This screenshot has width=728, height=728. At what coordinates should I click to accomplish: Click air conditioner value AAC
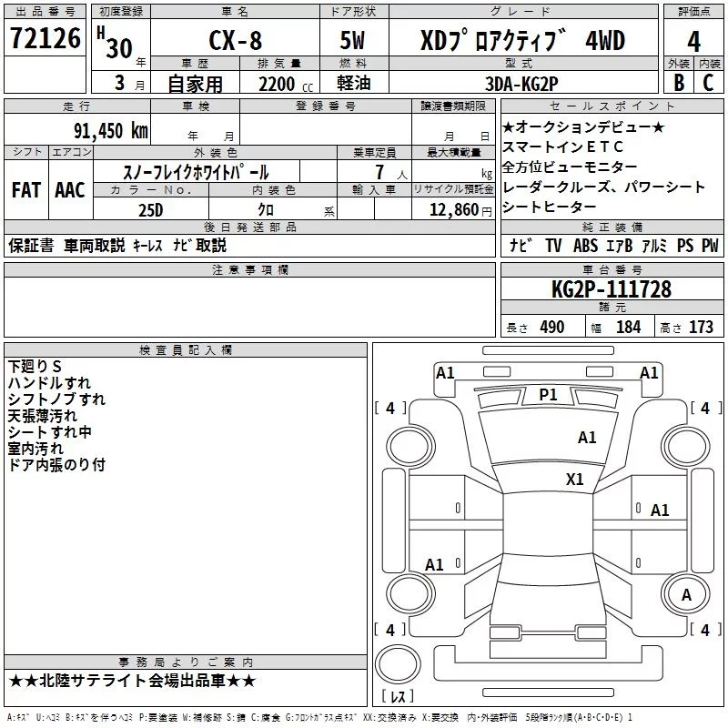70,190
